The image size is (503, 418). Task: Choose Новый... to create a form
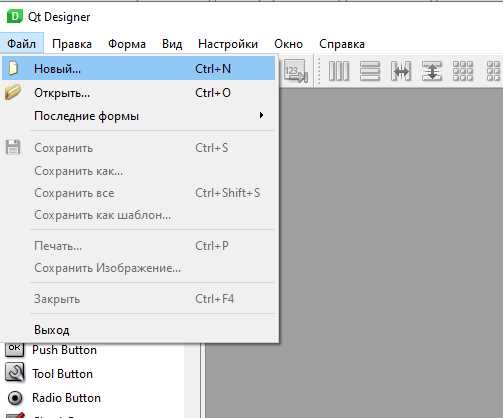139,69
